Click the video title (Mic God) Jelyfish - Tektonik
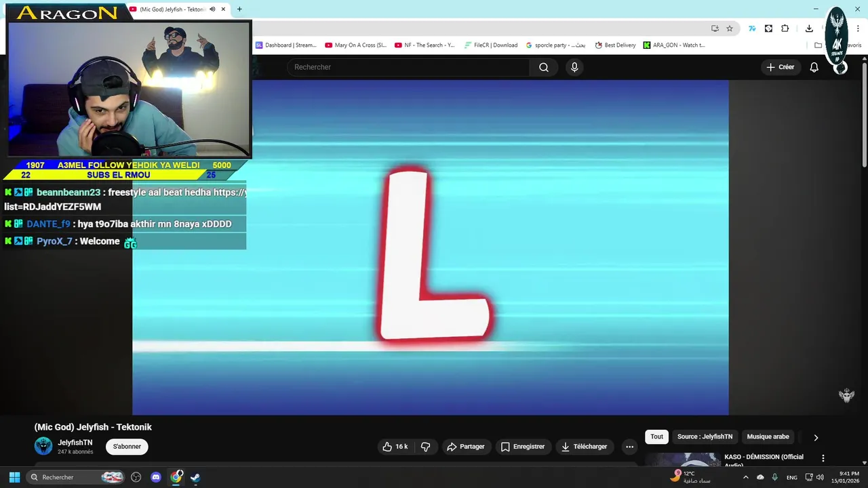868x488 pixels. pos(93,427)
